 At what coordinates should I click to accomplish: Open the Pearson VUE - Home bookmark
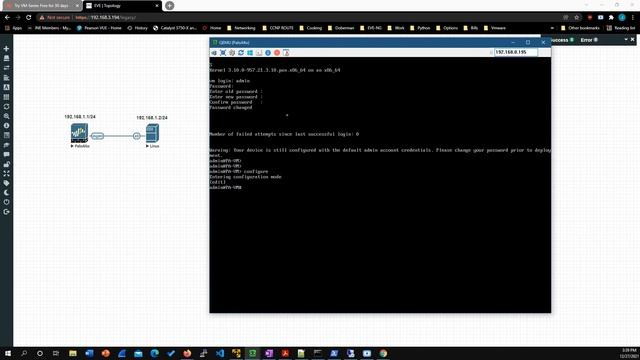click(x=99, y=28)
